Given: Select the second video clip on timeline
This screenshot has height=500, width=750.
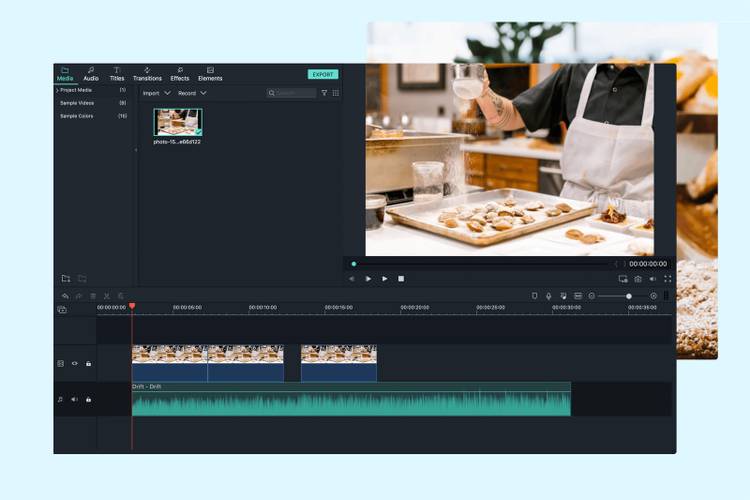Looking at the screenshot, I should click(245, 364).
